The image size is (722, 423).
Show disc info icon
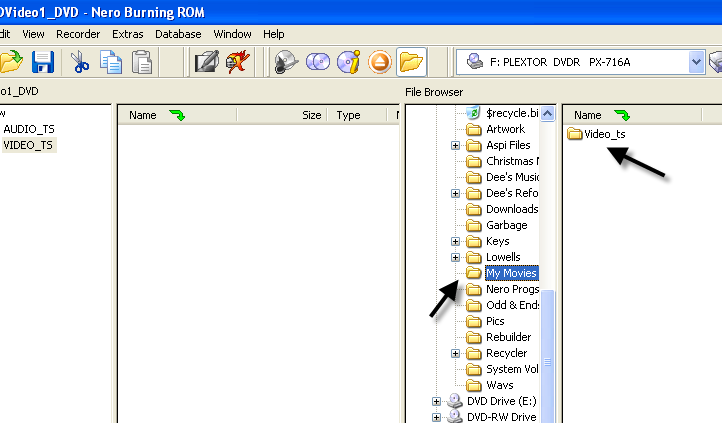[x=349, y=62]
